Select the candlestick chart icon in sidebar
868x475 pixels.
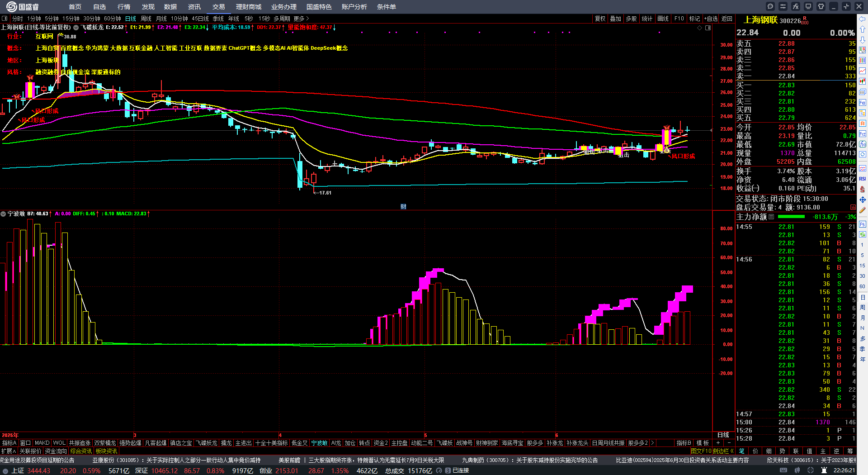pyautogui.click(x=863, y=81)
